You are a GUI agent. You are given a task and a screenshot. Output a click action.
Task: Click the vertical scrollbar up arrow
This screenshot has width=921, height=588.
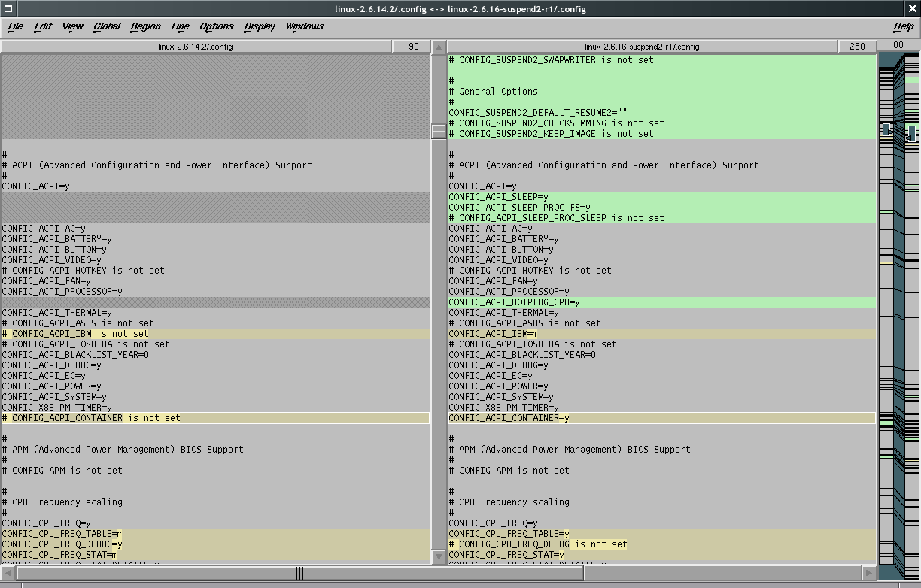click(x=439, y=47)
